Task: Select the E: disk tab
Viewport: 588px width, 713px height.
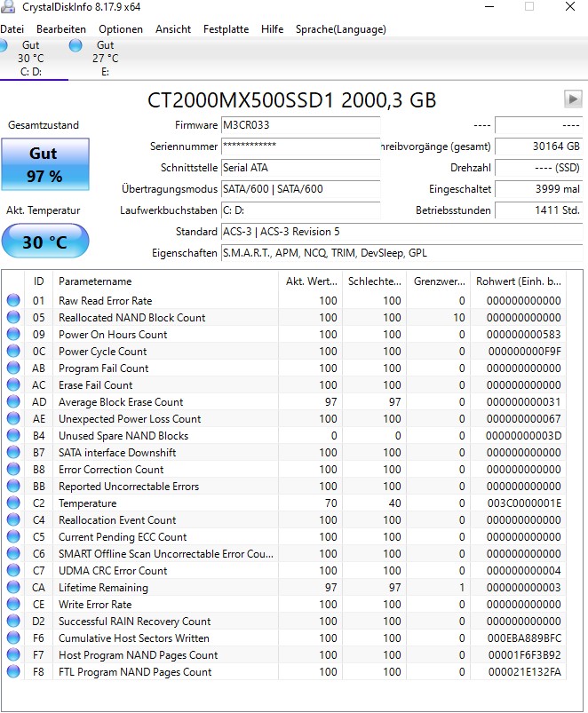Action: pos(105,59)
